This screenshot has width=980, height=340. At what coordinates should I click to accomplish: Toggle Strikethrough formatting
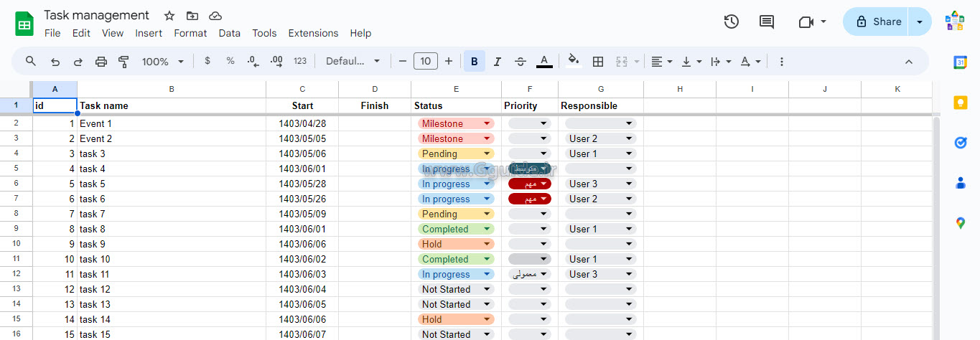[x=521, y=62]
